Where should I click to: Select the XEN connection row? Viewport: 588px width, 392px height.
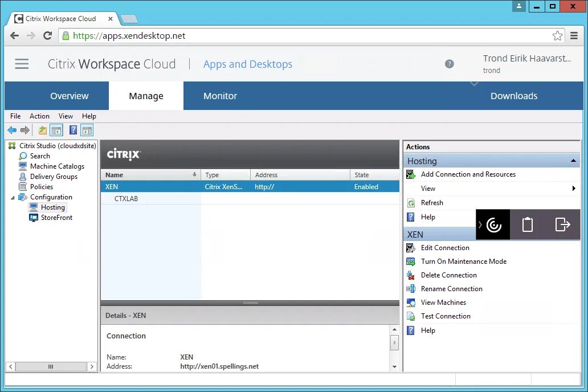[x=250, y=187]
